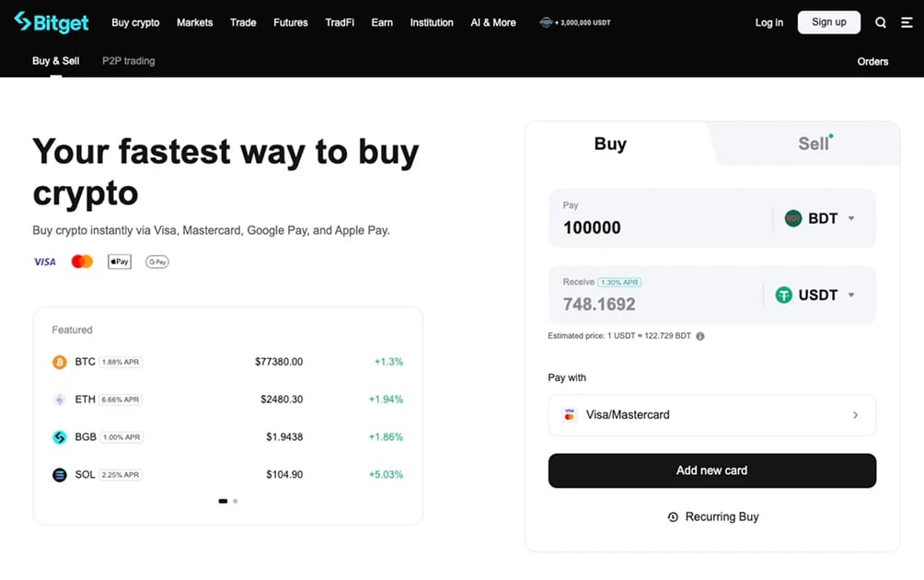Open the Buy crypto menu
This screenshot has height=580, width=924.
click(135, 22)
